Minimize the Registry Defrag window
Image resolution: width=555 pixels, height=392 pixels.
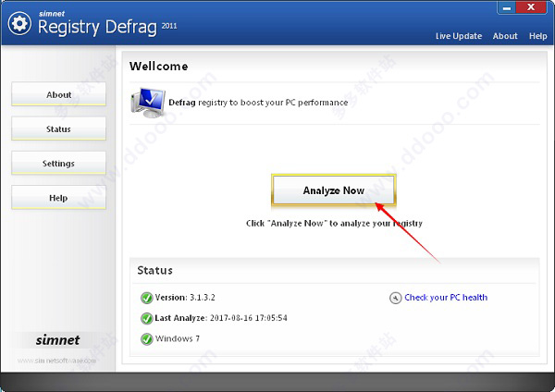click(507, 7)
